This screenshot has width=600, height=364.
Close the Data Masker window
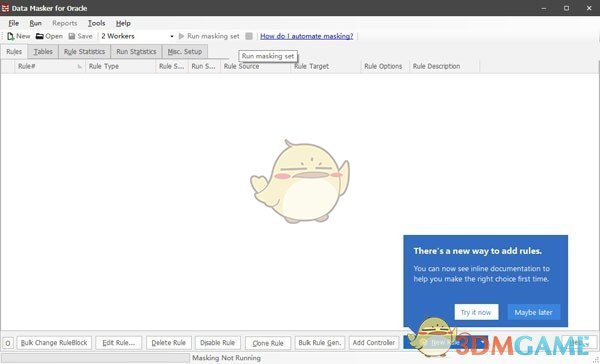coord(589,8)
